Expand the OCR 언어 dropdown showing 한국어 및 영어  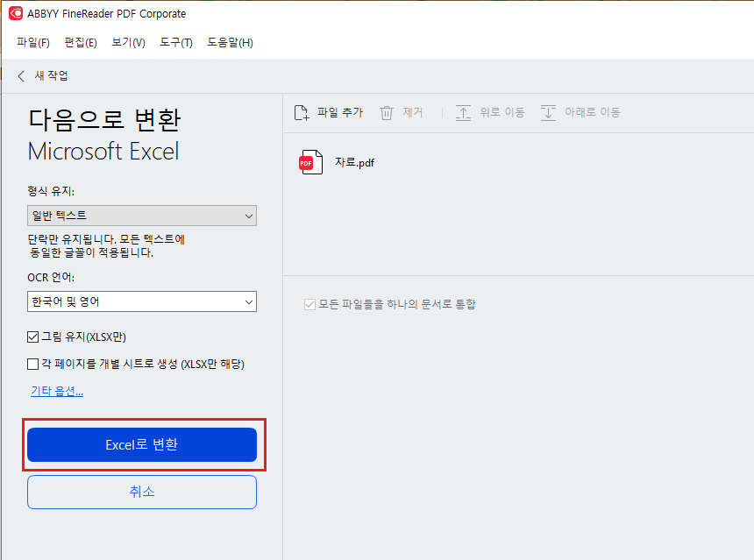142,301
